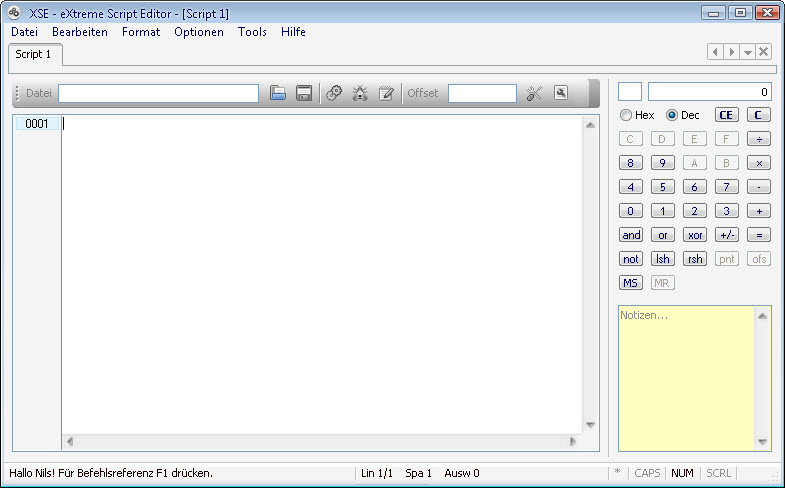The width and height of the screenshot is (785, 488).
Task: Click the equals calculator button
Action: (758, 235)
